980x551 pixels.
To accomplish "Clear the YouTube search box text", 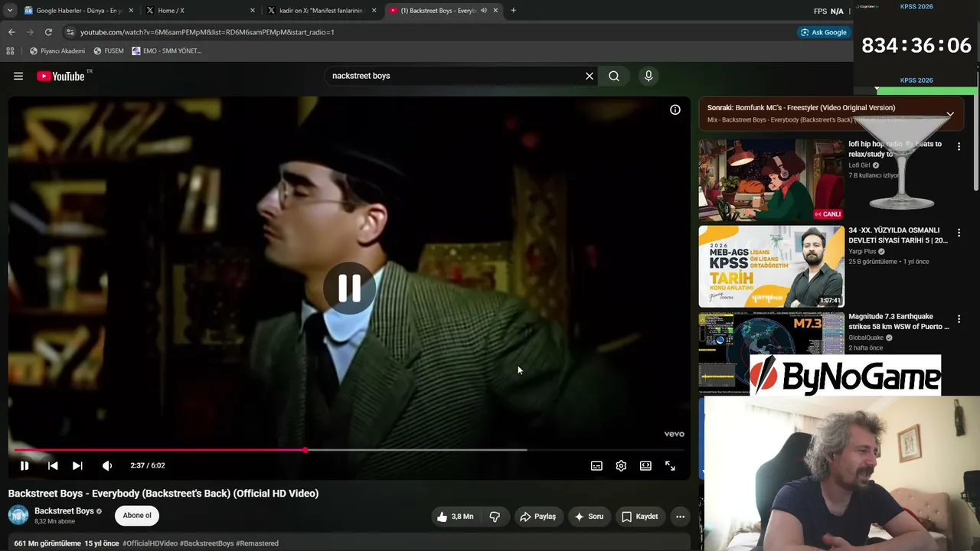I will [589, 76].
